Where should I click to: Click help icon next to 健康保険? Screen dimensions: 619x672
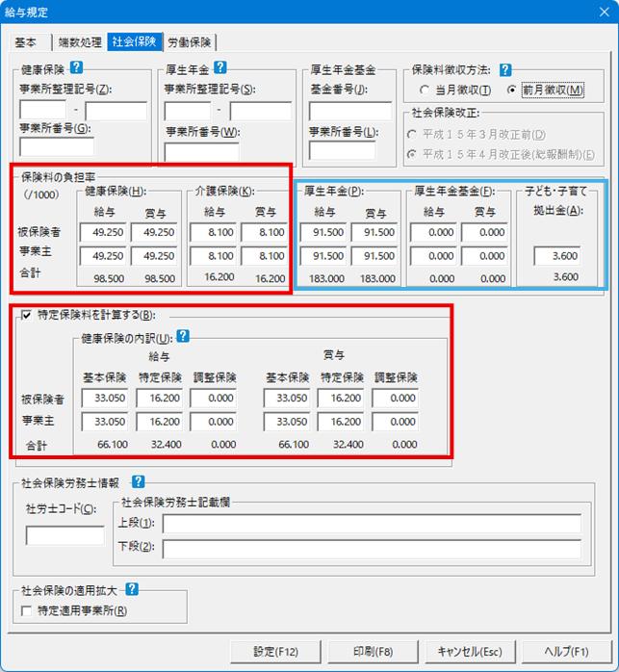tap(78, 68)
